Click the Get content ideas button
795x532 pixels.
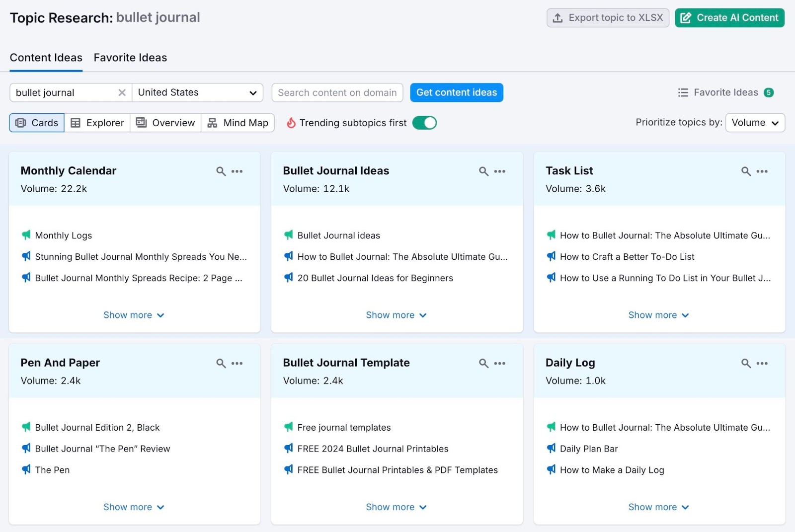[x=456, y=92]
